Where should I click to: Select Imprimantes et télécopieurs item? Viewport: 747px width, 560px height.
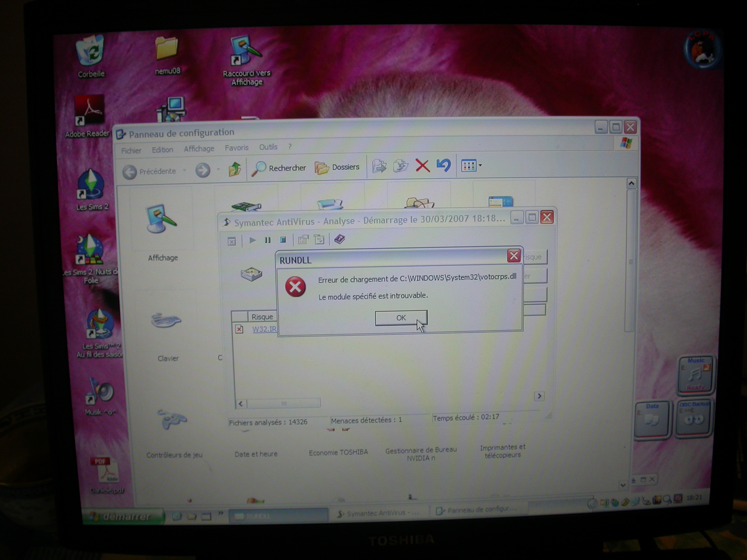click(x=502, y=451)
